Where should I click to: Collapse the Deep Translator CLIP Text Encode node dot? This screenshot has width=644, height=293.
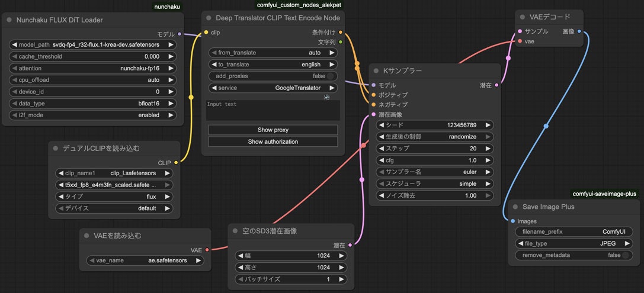[x=209, y=18]
